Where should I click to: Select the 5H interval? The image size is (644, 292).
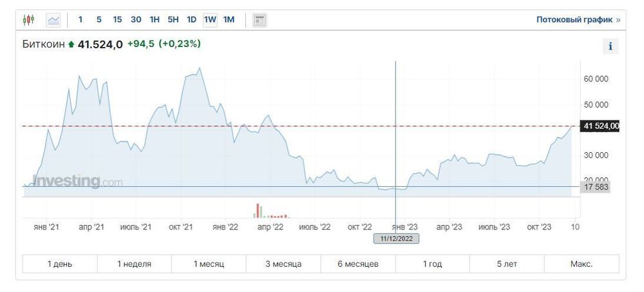[173, 19]
